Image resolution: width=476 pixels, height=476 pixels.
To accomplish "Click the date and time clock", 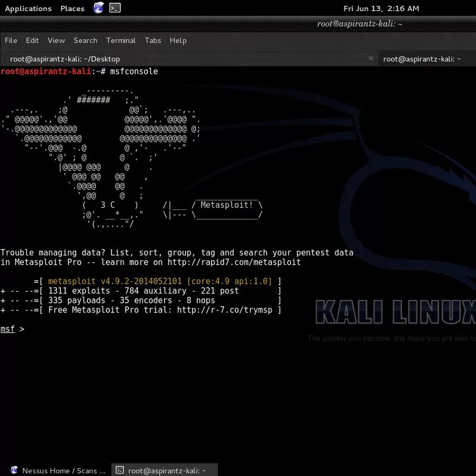I will (381, 8).
